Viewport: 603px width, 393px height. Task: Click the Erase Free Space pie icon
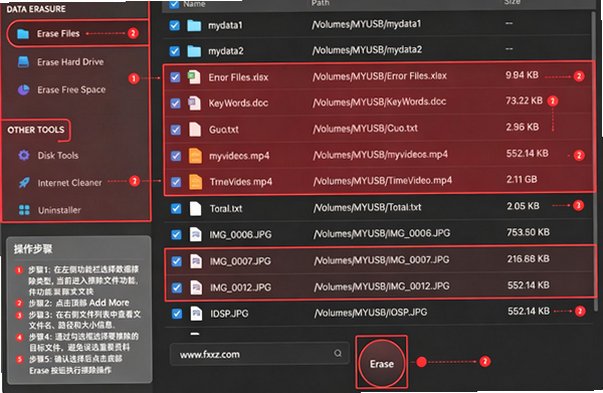point(23,90)
